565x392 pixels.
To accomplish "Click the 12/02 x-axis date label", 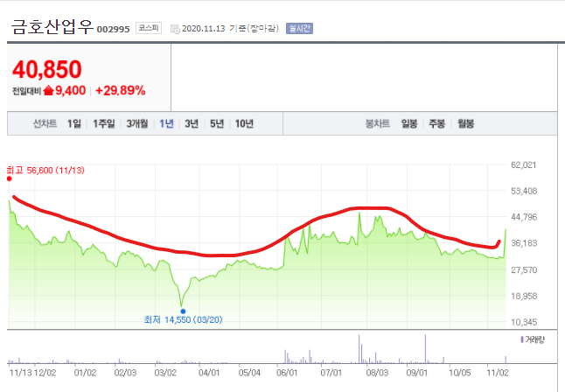I will (x=45, y=373).
